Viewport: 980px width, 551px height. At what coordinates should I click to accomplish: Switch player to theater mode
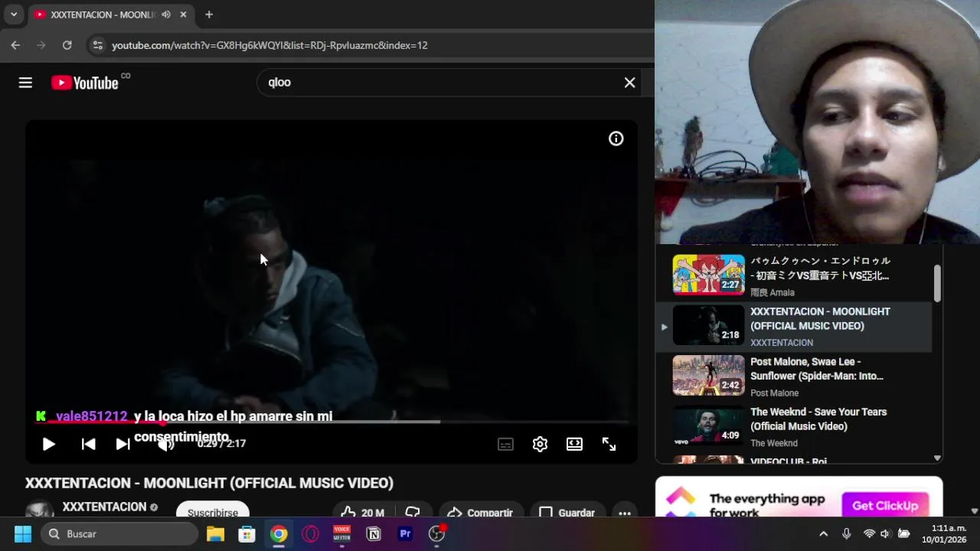pyautogui.click(x=574, y=444)
